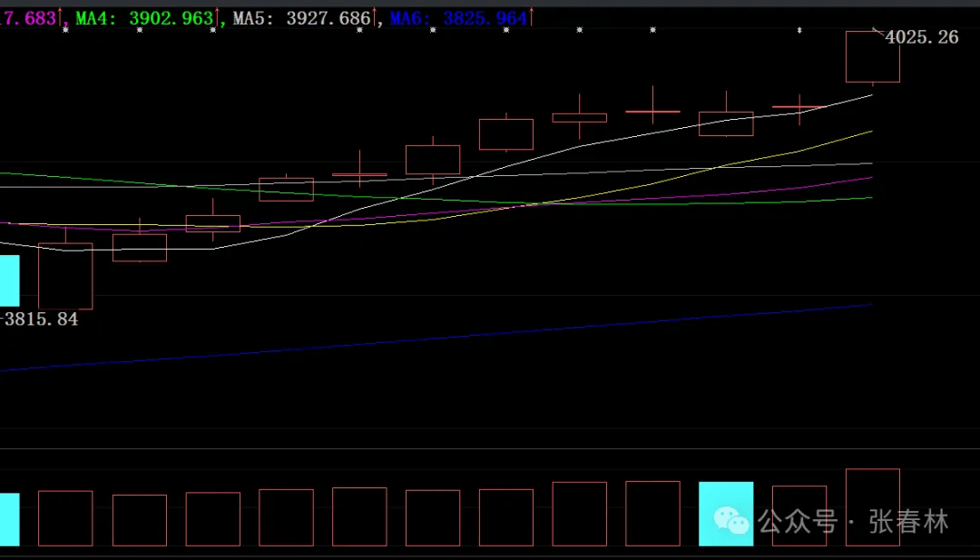This screenshot has height=560, width=980.
Task: Click the cyan volume bar at left edge
Action: [x=9, y=519]
